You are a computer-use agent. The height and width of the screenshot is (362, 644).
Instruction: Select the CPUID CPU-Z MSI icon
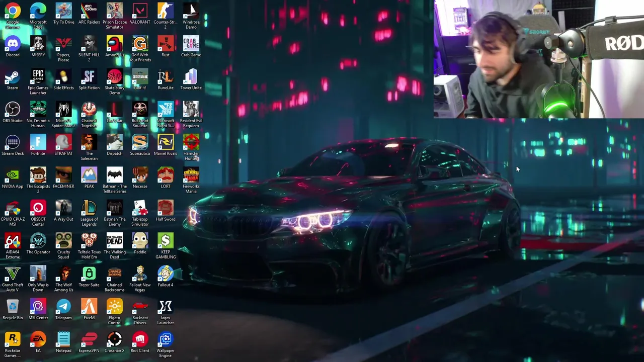point(13,208)
